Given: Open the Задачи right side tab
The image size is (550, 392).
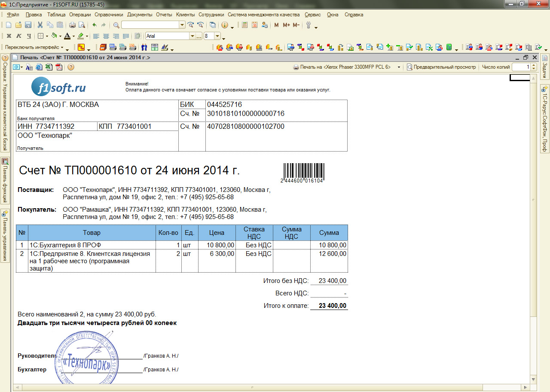Looking at the screenshot, I should click(544, 67).
